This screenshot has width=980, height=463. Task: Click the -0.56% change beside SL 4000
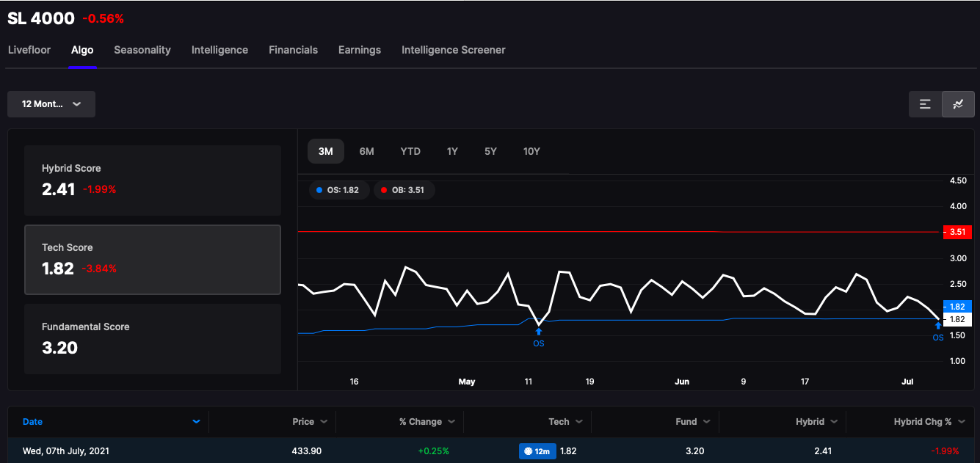[103, 19]
